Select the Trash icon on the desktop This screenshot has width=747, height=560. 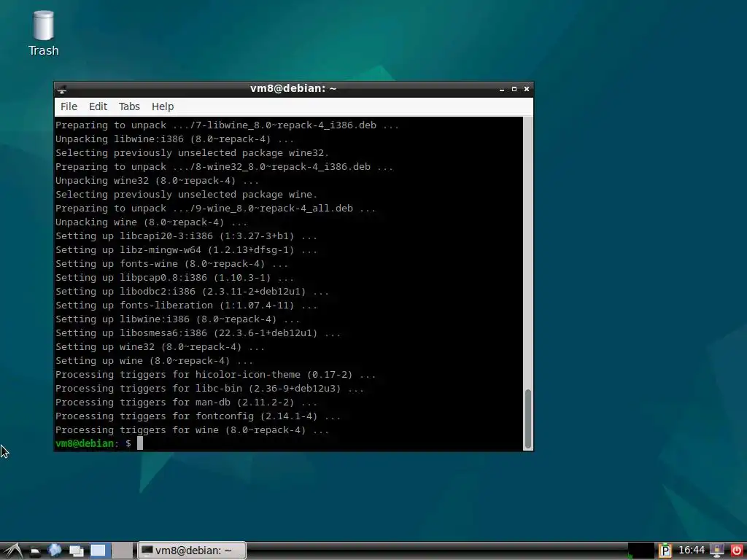43,34
